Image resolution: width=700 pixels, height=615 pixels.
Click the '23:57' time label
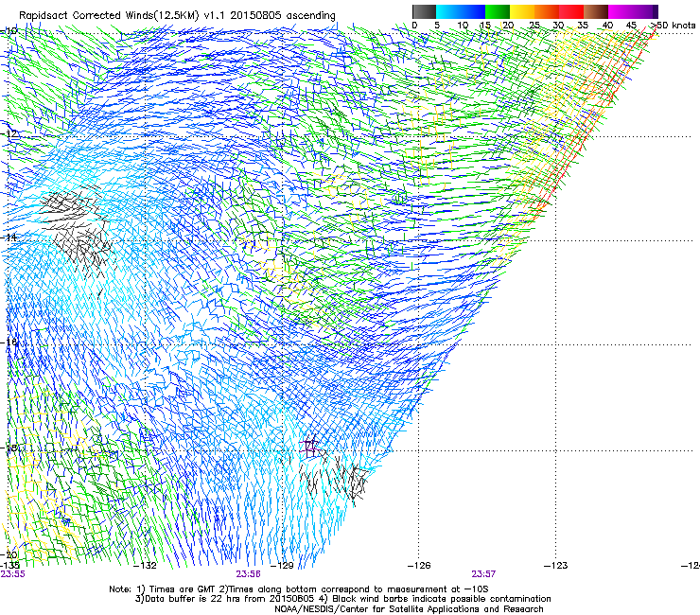coord(484,574)
